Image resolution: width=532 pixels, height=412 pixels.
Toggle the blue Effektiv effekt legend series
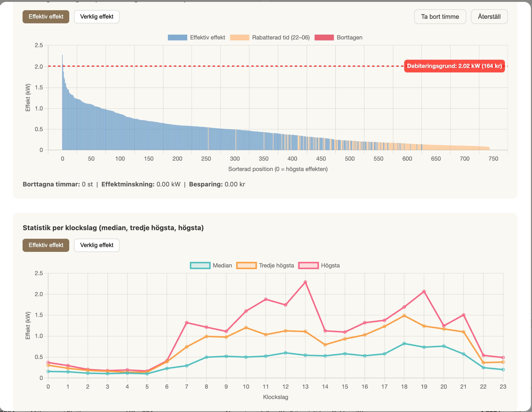point(196,38)
